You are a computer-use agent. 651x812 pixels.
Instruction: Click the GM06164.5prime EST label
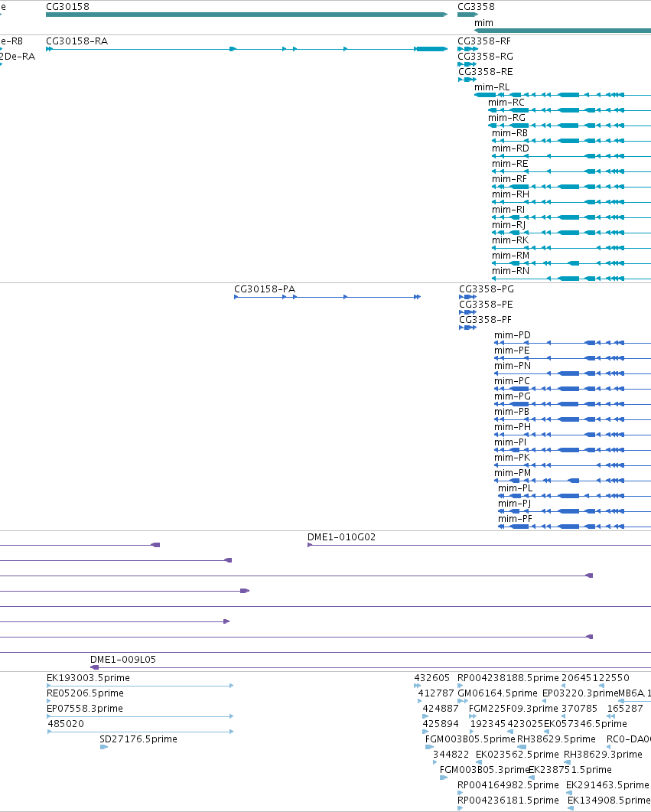point(497,693)
